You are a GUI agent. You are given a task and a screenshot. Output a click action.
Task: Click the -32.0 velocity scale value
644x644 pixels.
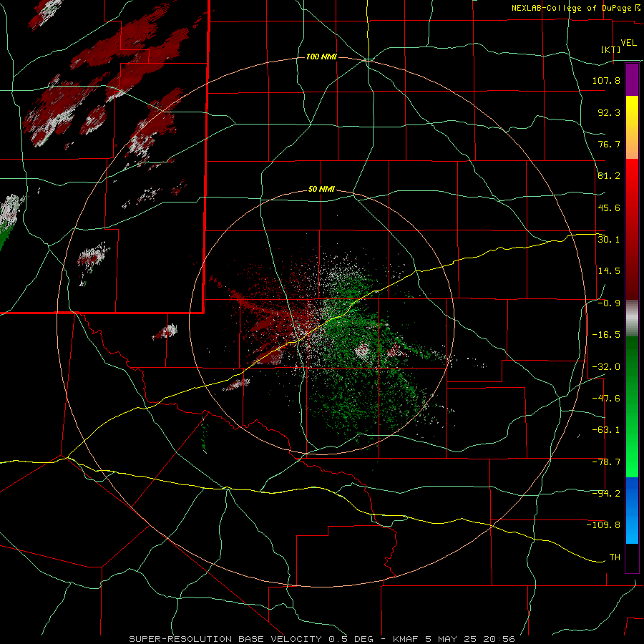point(606,367)
